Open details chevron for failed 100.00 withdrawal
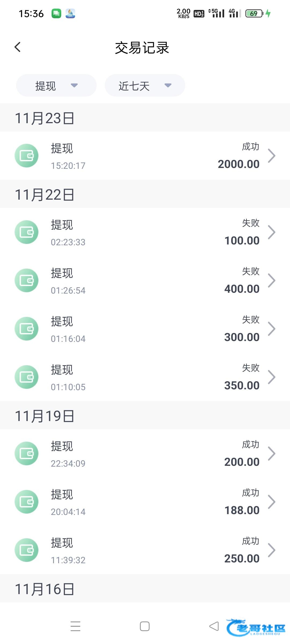The height and width of the screenshot is (644, 290). (271, 232)
